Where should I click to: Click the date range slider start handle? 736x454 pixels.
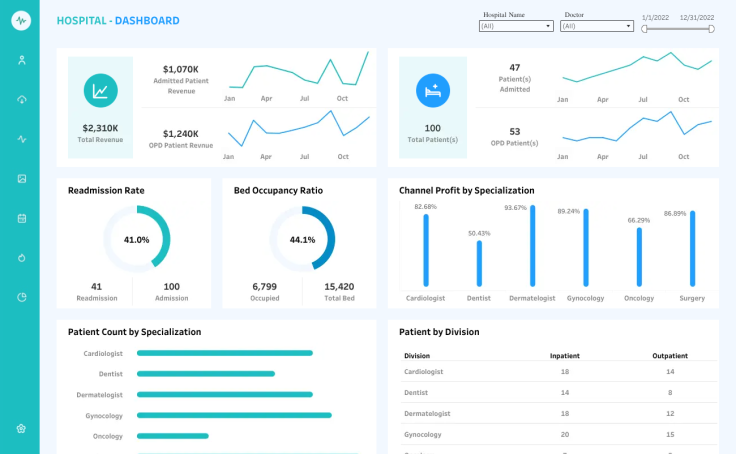[644, 29]
